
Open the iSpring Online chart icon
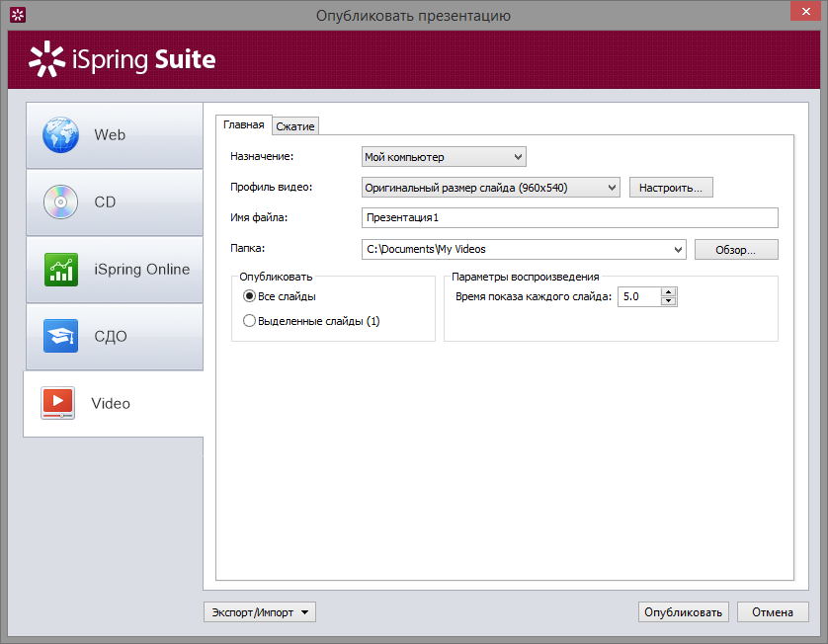[61, 270]
